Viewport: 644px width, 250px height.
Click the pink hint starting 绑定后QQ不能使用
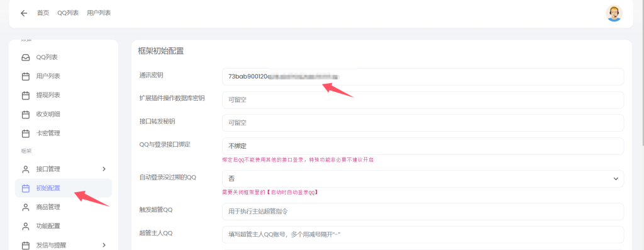point(297,159)
